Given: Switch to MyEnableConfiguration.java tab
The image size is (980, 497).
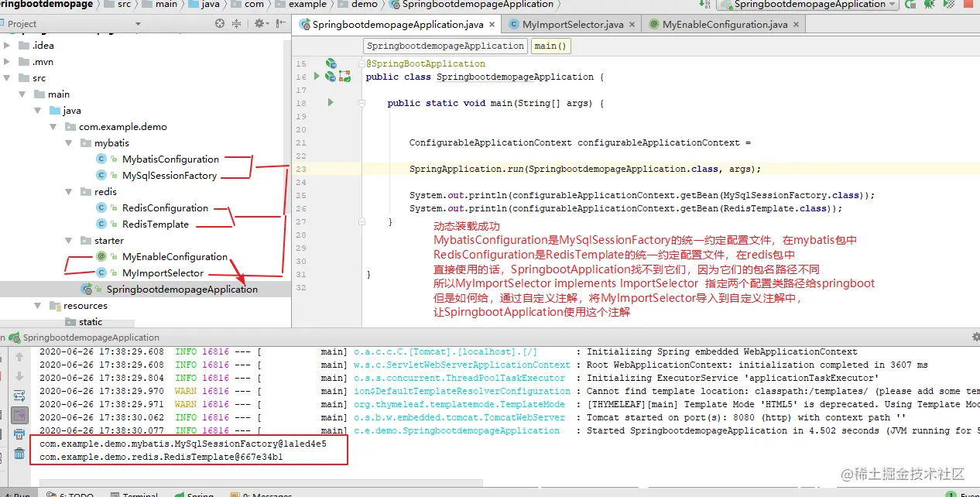Looking at the screenshot, I should tap(725, 25).
